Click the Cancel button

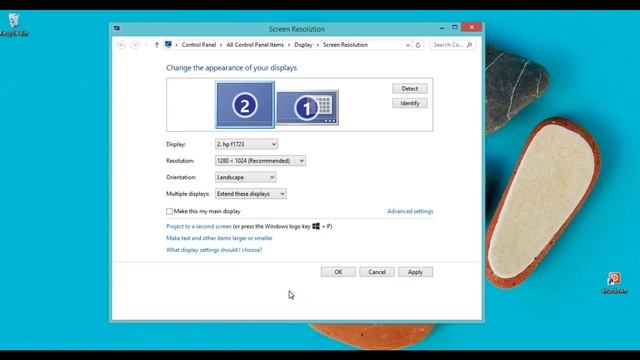click(377, 272)
